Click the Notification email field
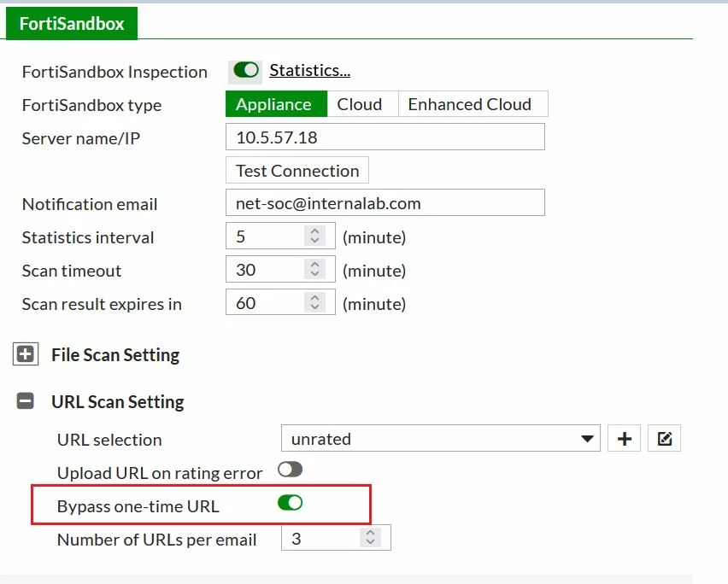 pos(385,202)
